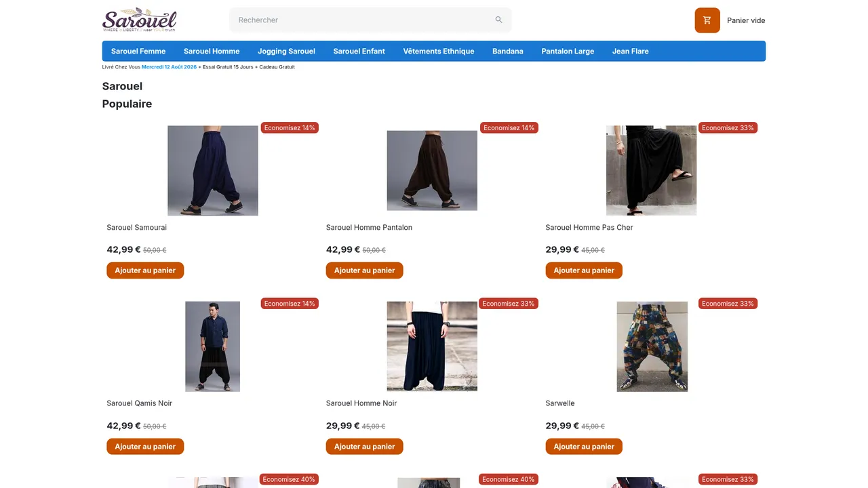This screenshot has width=868, height=488.
Task: Go to Jogging Sarouel category
Action: click(286, 51)
